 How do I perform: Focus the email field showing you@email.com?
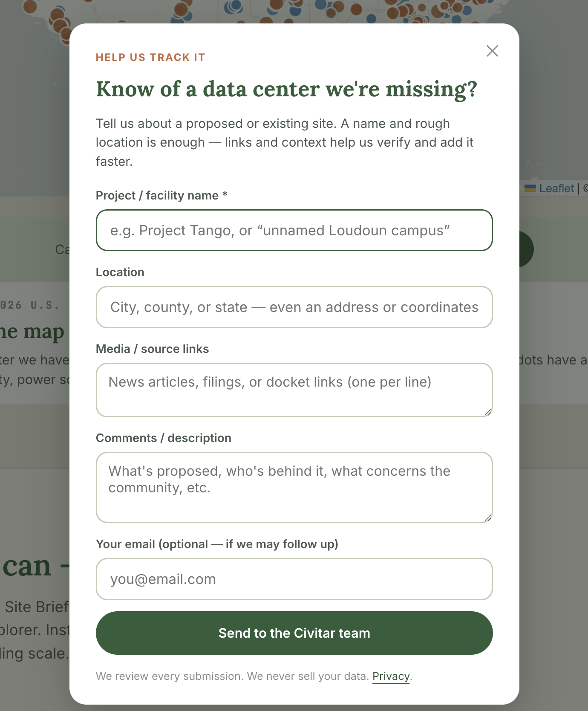tap(294, 579)
